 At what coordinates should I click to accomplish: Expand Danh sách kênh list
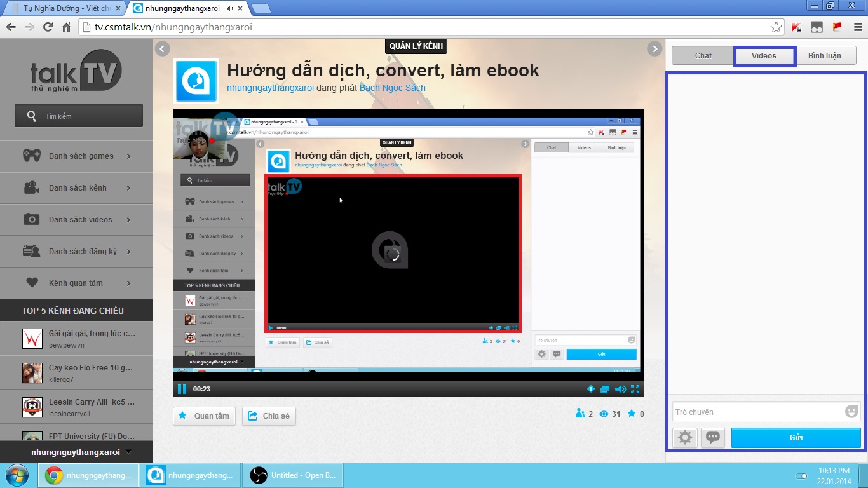(x=76, y=188)
